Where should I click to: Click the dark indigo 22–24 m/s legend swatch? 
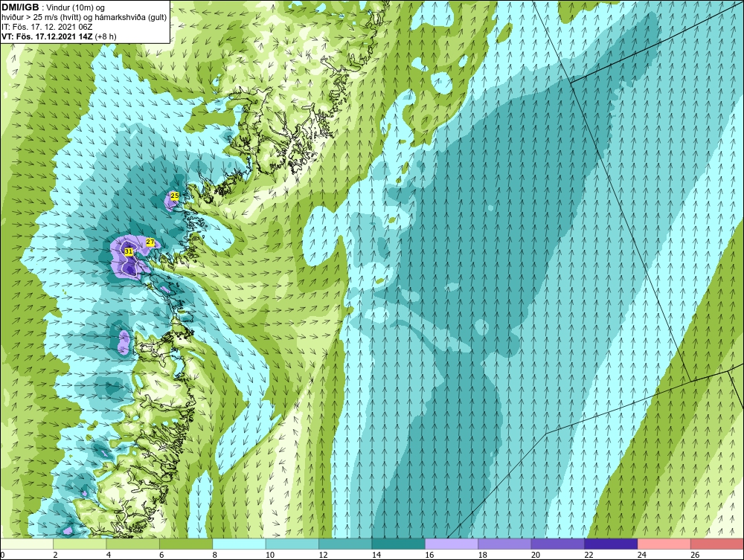click(612, 544)
